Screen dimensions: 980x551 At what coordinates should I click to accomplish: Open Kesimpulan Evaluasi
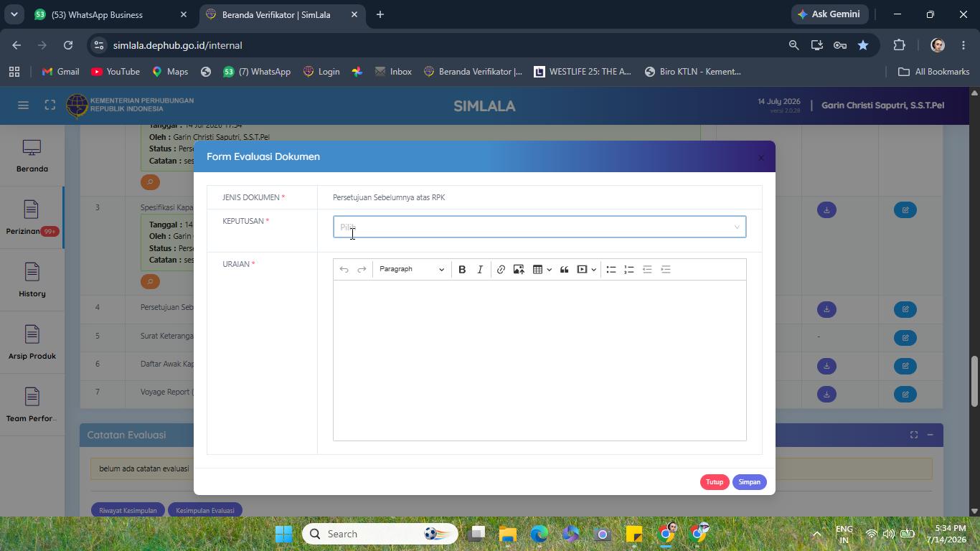(205, 510)
